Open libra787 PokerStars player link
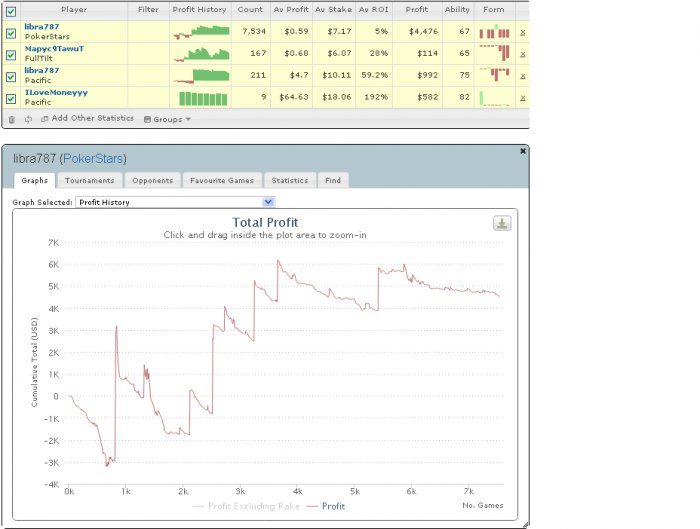Screen dimensions: 700x529 tap(42, 27)
